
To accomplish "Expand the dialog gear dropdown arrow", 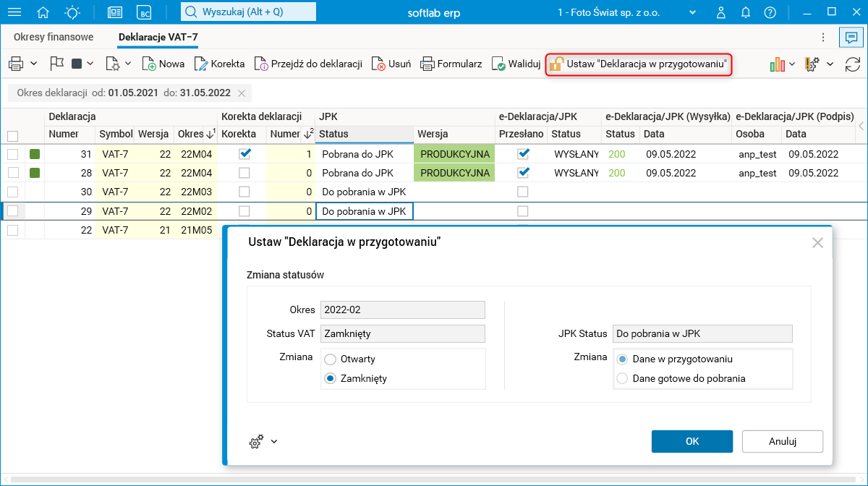I will tap(274, 441).
